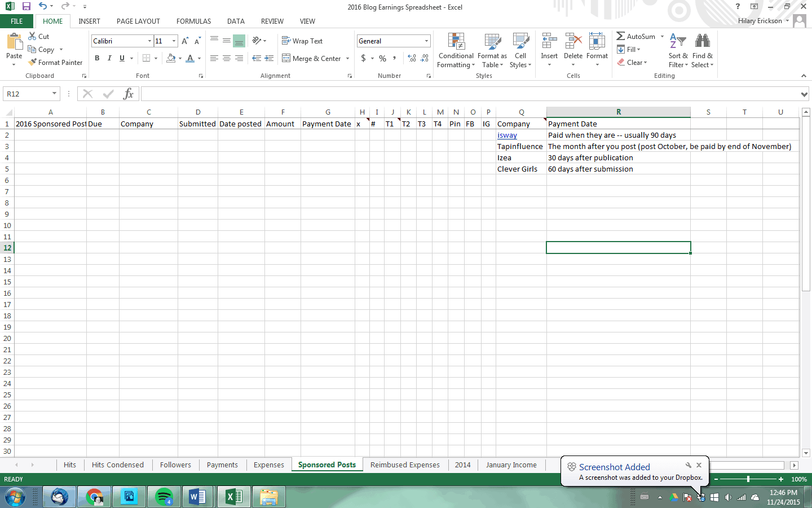The height and width of the screenshot is (508, 812).
Task: Toggle Wrap Text on selected cell
Action: click(302, 41)
